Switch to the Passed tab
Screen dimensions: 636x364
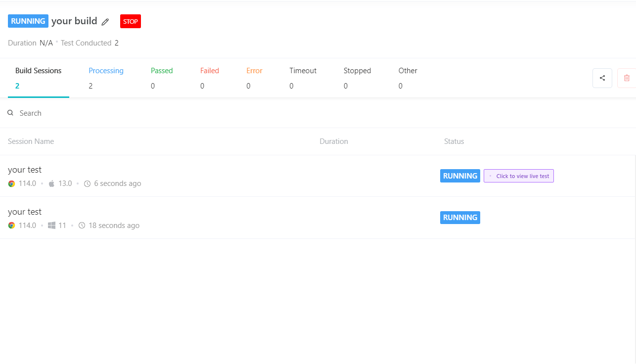point(162,78)
